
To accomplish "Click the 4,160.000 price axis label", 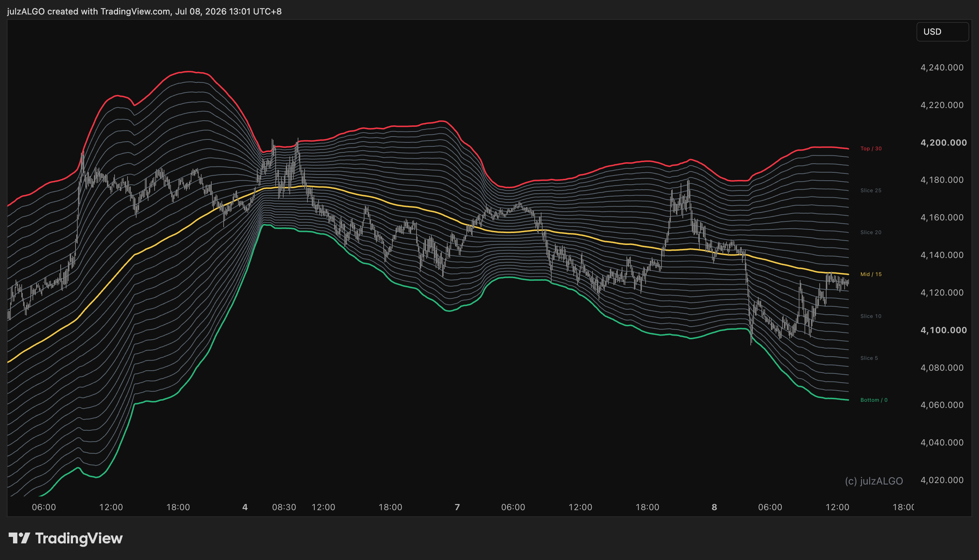I will tap(942, 217).
